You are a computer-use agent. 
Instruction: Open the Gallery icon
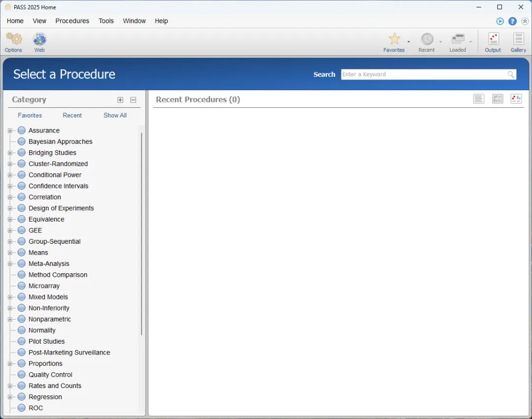518,39
